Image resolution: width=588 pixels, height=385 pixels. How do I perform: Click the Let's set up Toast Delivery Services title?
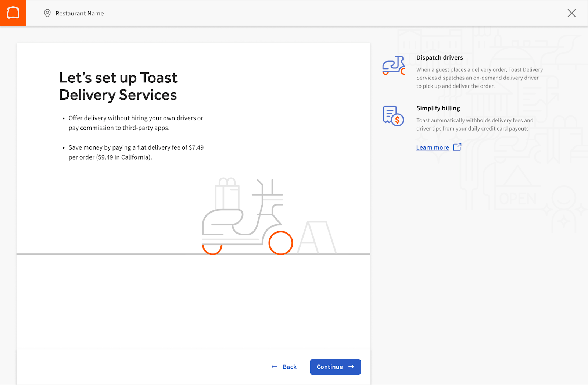(x=118, y=86)
